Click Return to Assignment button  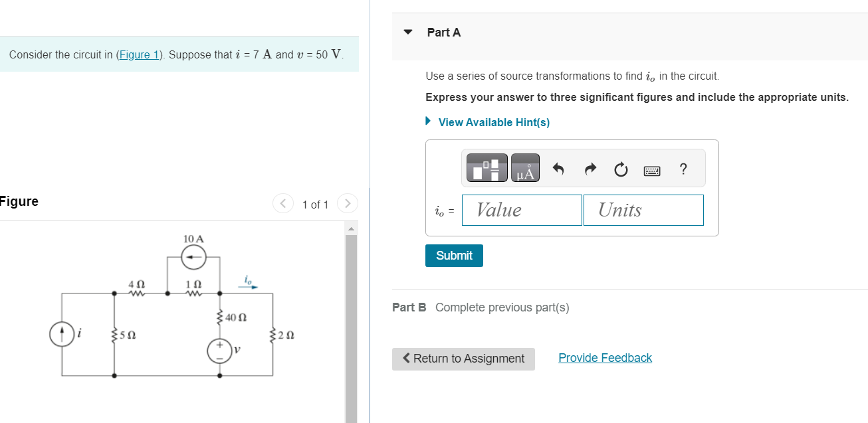[463, 359]
